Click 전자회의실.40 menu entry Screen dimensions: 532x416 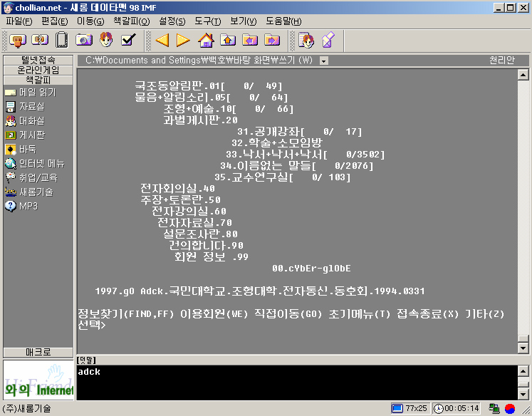tap(177, 188)
